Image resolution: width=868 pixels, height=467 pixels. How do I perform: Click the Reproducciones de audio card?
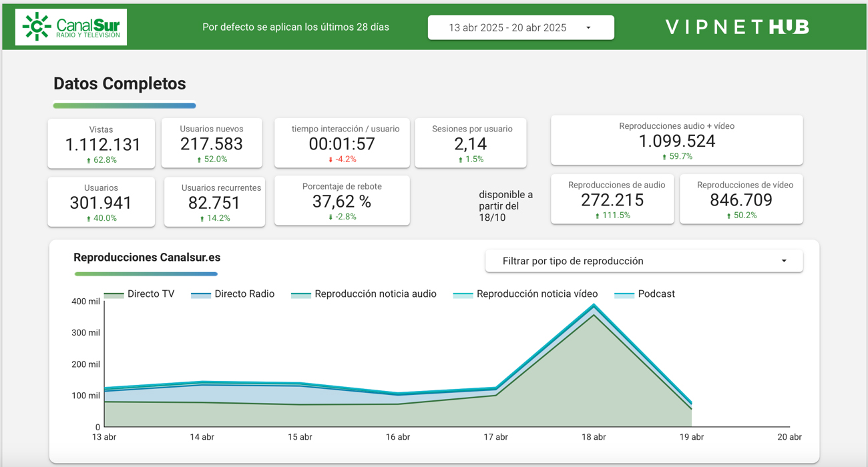pyautogui.click(x=612, y=199)
